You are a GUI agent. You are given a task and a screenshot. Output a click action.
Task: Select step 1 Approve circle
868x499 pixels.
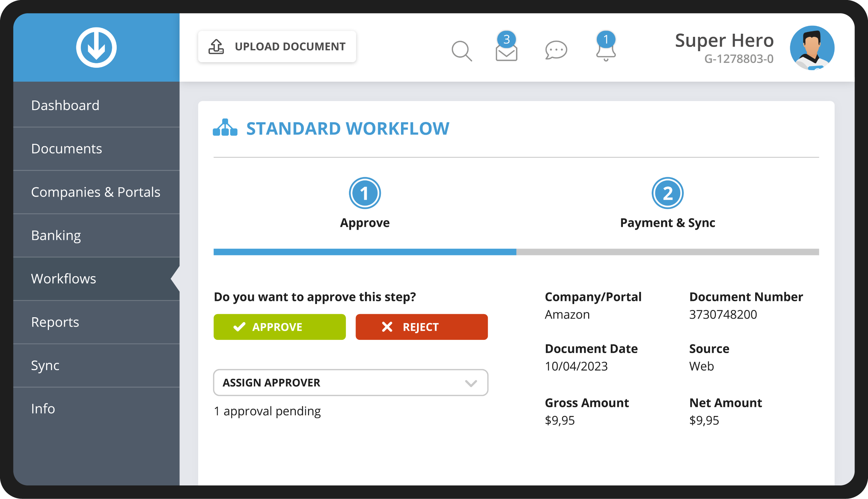coord(365,193)
